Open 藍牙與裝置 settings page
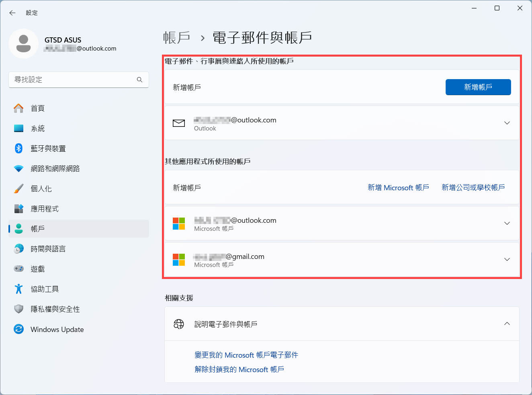This screenshot has width=532, height=395. coord(79,148)
